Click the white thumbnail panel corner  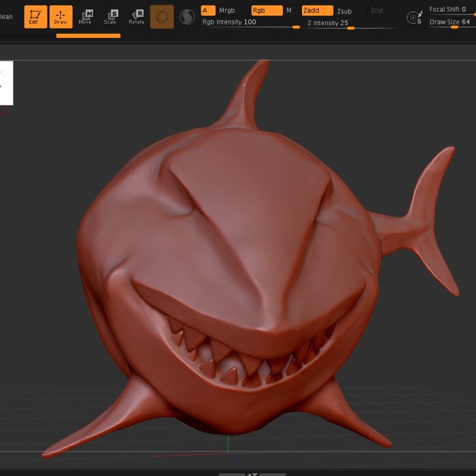(x=6, y=83)
